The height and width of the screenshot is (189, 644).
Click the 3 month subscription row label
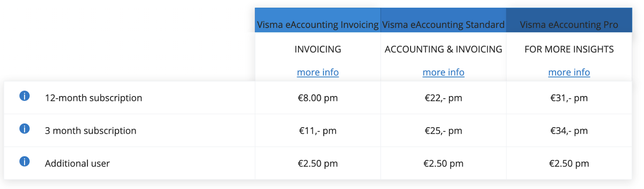pyautogui.click(x=90, y=131)
